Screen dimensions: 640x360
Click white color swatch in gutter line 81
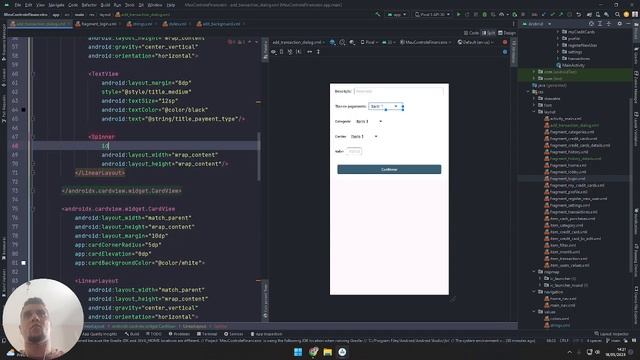(x=23, y=263)
